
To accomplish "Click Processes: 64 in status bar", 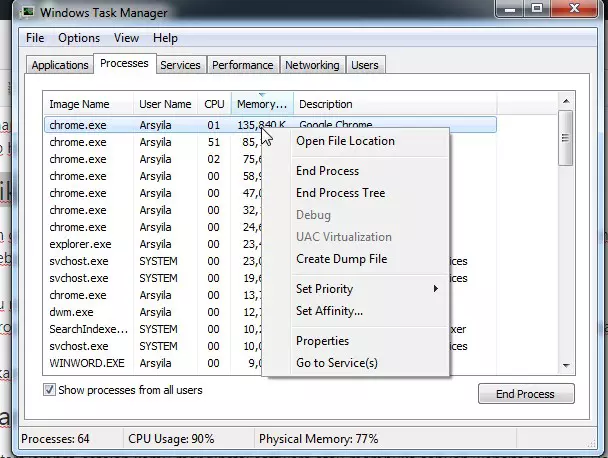I will [55, 439].
